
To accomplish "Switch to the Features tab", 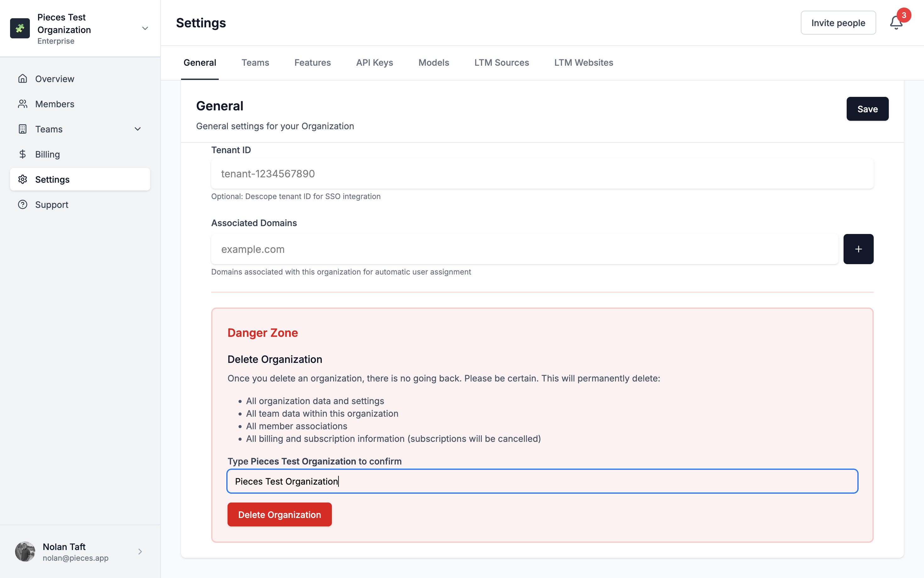I will point(312,63).
